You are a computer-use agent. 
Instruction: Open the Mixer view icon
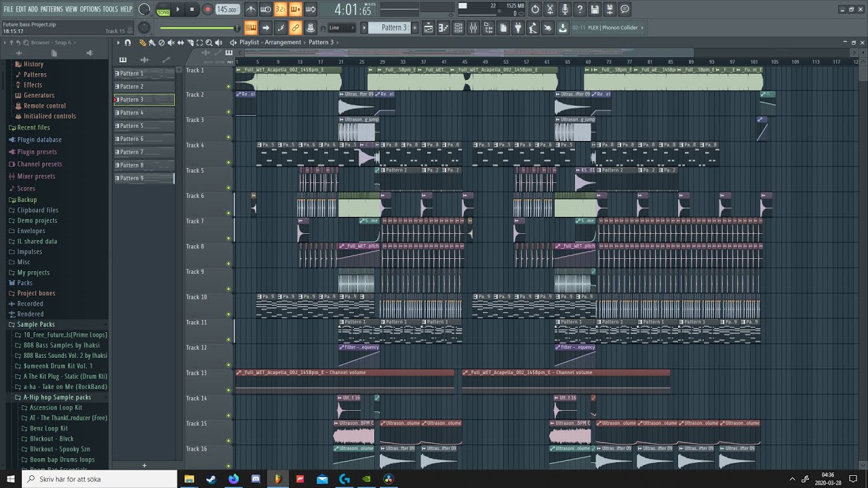pos(473,28)
